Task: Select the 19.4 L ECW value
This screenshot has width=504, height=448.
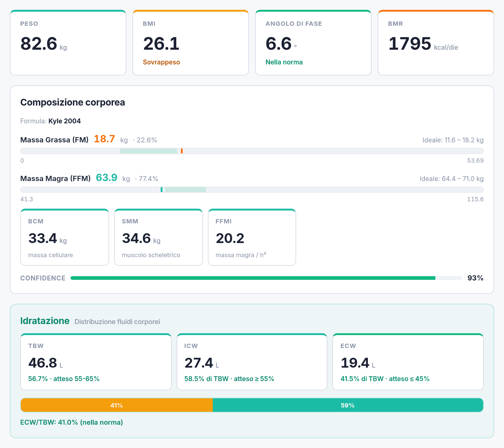Action: click(x=358, y=363)
